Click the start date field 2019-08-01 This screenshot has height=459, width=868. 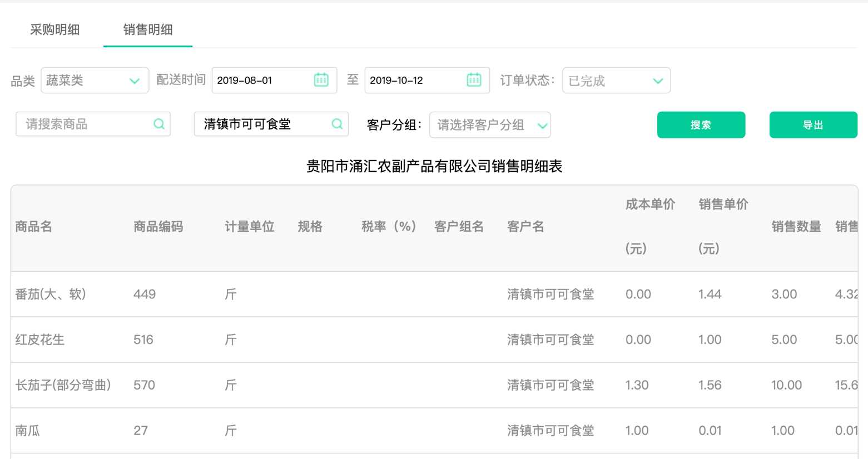pyautogui.click(x=261, y=81)
